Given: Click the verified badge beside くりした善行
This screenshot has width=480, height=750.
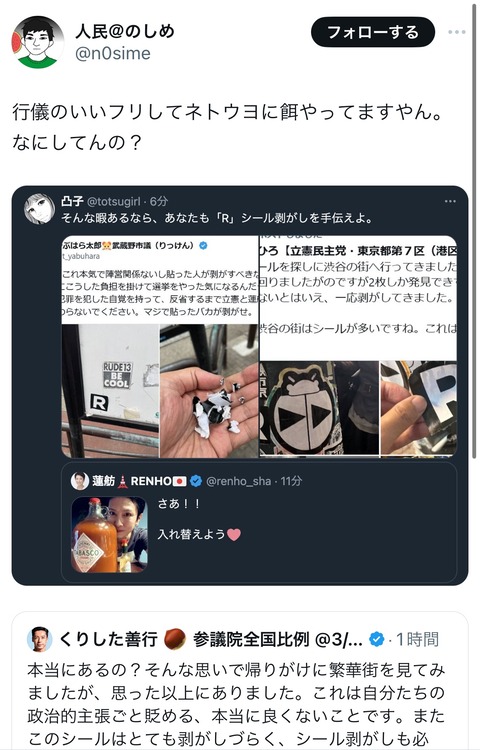Looking at the screenshot, I should pos(377,639).
